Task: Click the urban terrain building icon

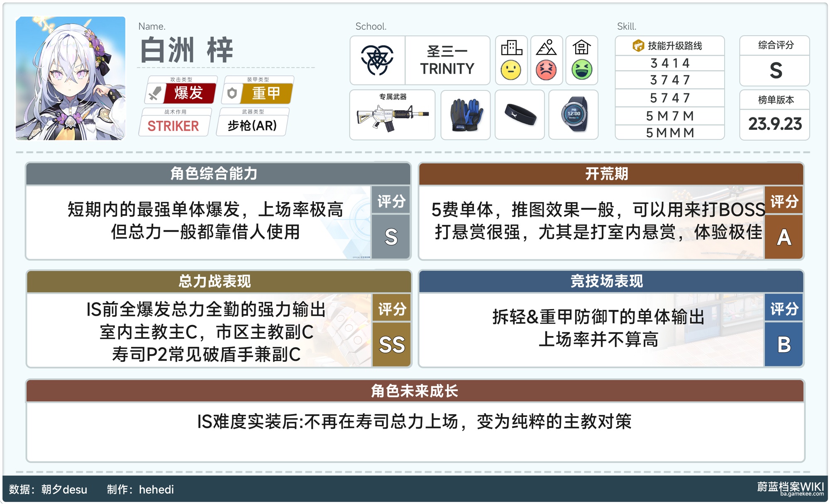Action: tap(511, 48)
